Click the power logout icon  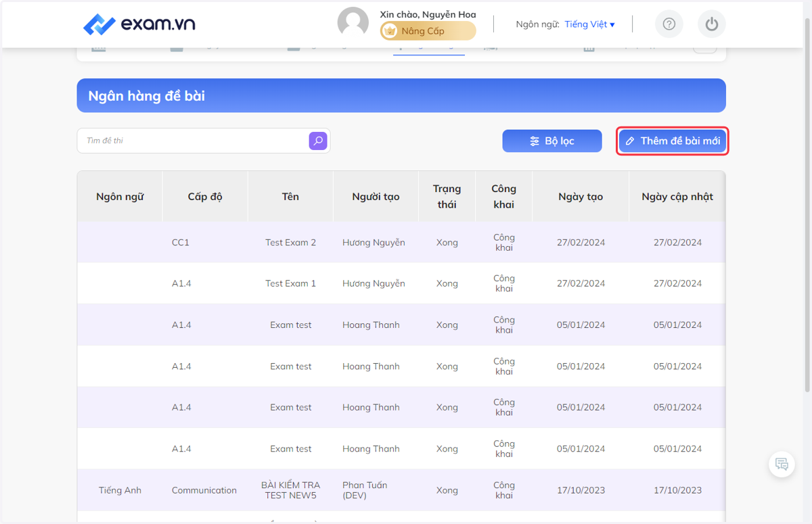712,24
